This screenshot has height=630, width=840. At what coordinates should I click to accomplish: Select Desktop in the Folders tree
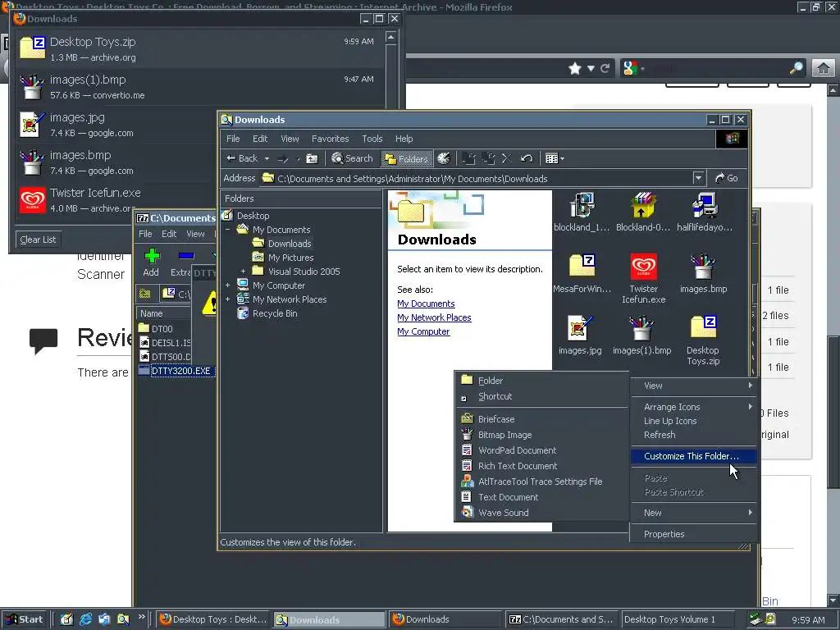coord(253,216)
